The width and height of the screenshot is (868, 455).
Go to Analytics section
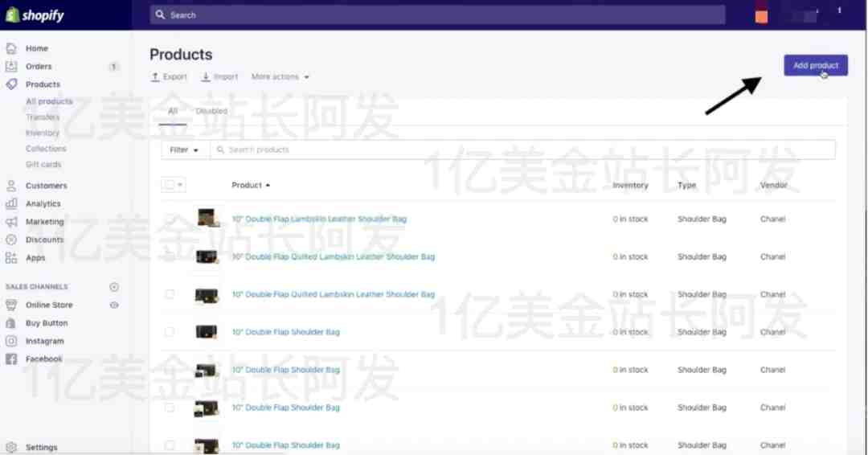(43, 203)
